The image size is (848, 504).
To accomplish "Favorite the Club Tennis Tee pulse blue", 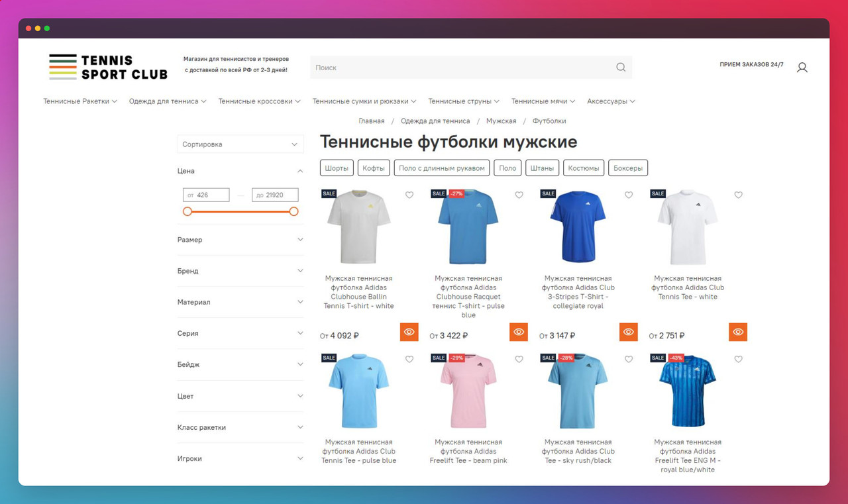I will [409, 360].
